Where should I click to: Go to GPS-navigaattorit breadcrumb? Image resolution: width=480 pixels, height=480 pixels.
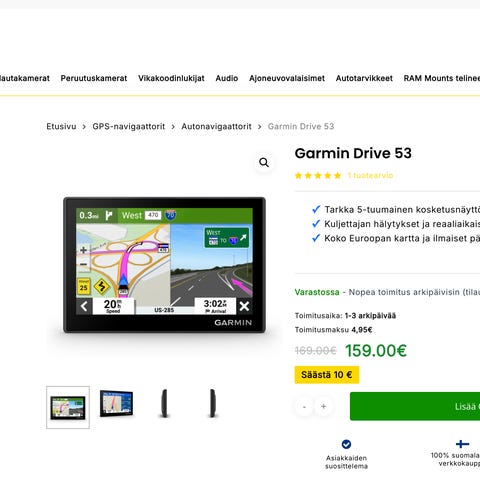click(129, 126)
